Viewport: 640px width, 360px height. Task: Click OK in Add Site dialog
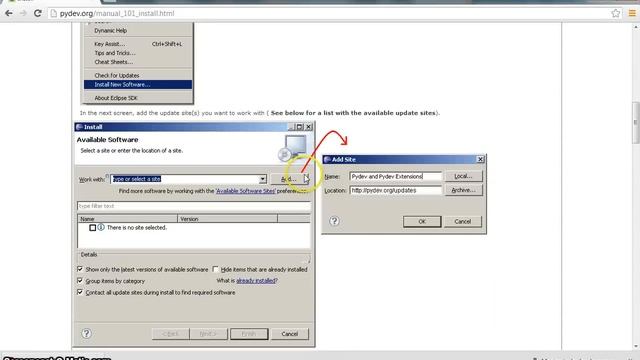pyautogui.click(x=422, y=221)
